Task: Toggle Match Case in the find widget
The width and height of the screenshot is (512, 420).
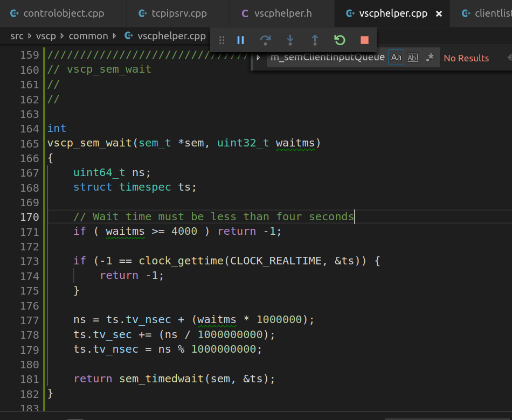Action: (x=396, y=58)
